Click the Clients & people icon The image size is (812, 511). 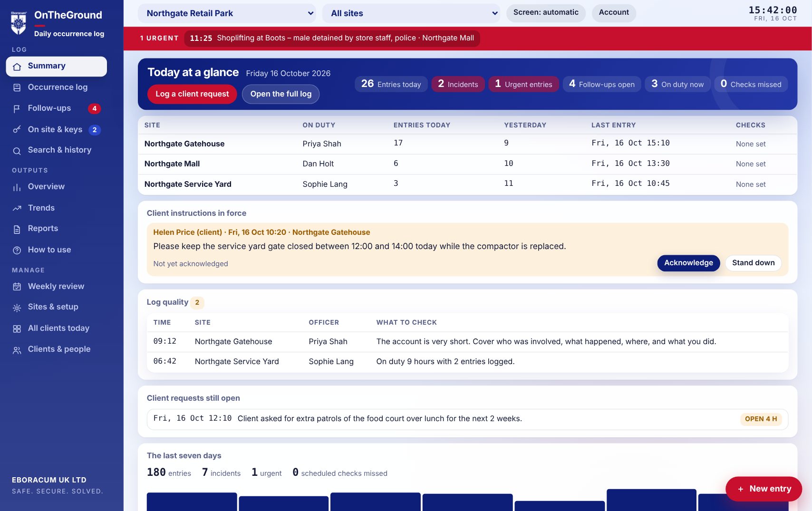pos(17,350)
